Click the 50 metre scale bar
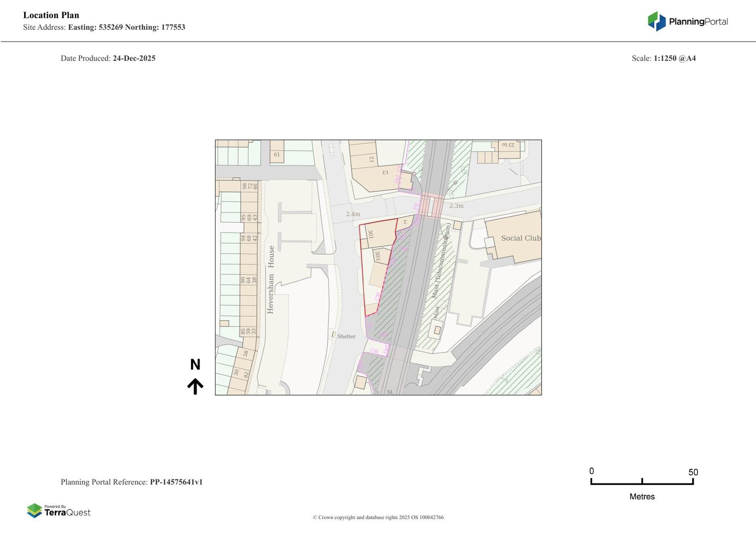 642,482
